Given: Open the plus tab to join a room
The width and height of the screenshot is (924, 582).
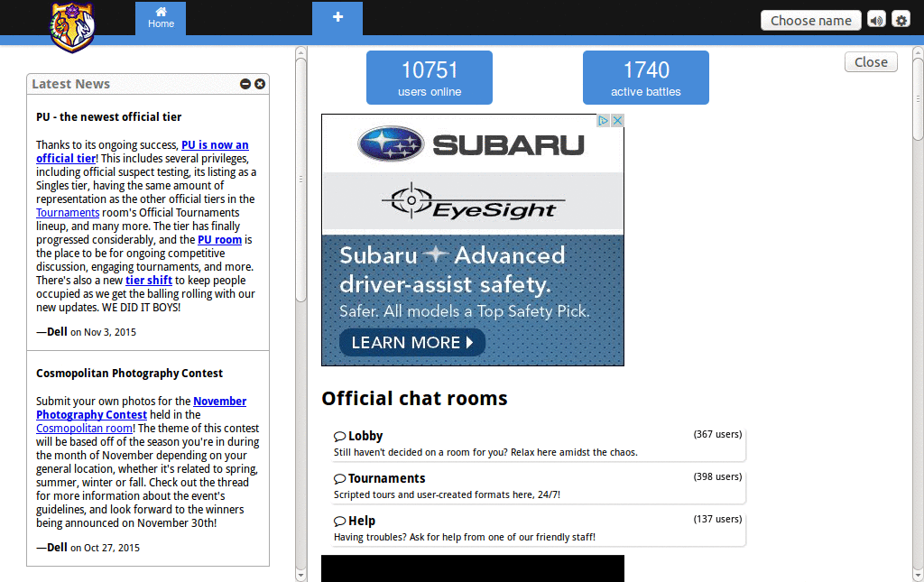Looking at the screenshot, I should 337,18.
